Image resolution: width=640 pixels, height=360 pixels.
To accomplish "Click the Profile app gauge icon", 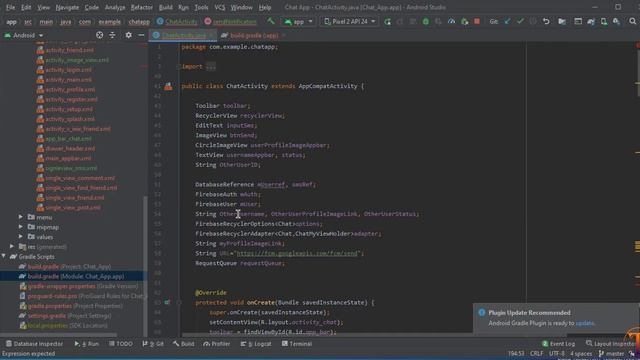I will pyautogui.click(x=451, y=21).
